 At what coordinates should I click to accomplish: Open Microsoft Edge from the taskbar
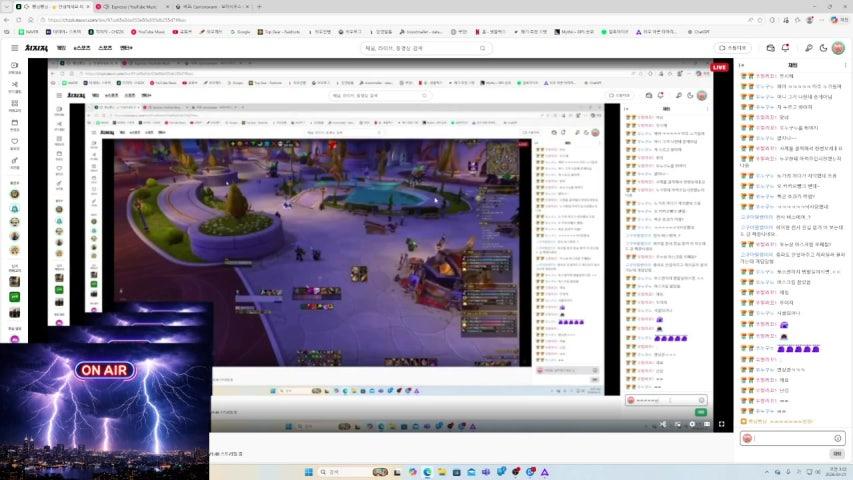pos(427,472)
